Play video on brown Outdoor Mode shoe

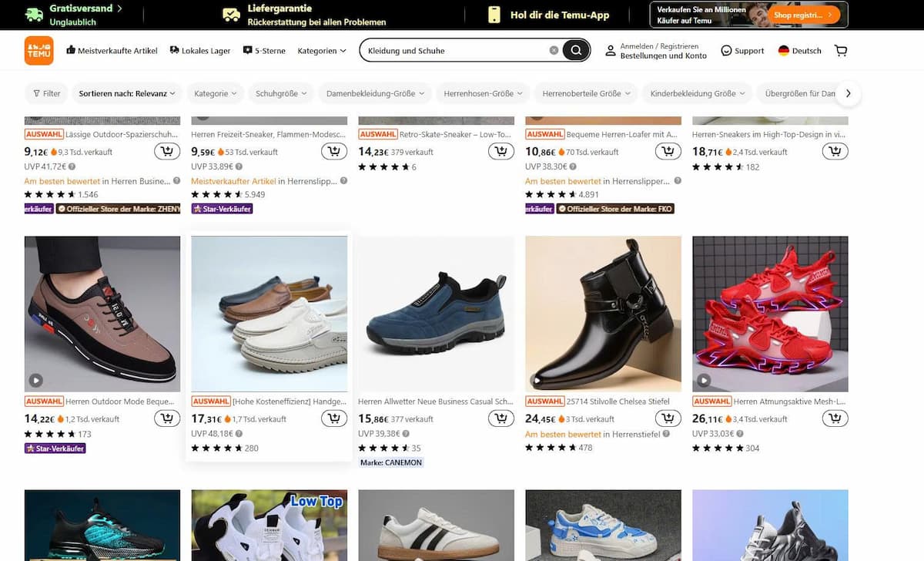(36, 380)
